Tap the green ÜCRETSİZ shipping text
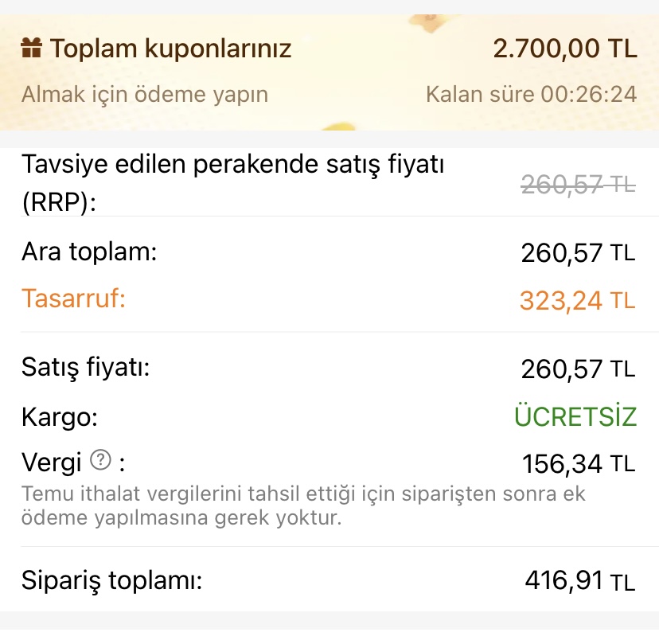This screenshot has width=659, height=644. pos(575,416)
